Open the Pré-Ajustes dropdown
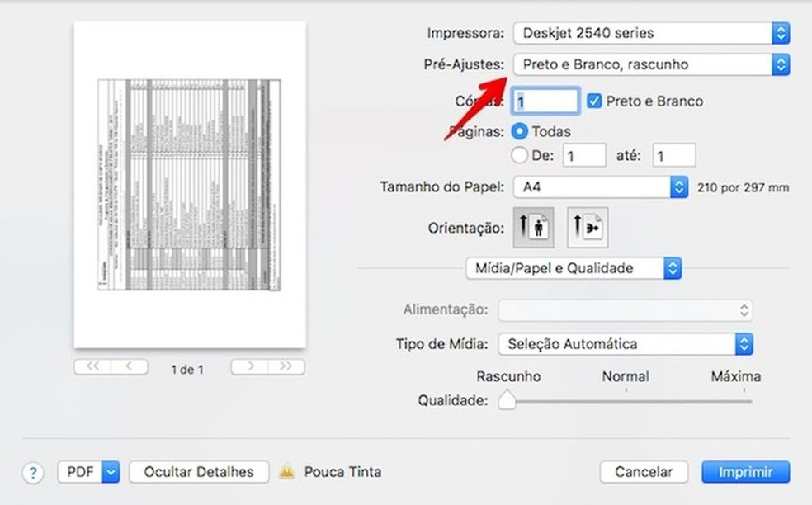The width and height of the screenshot is (812, 505). coord(651,64)
